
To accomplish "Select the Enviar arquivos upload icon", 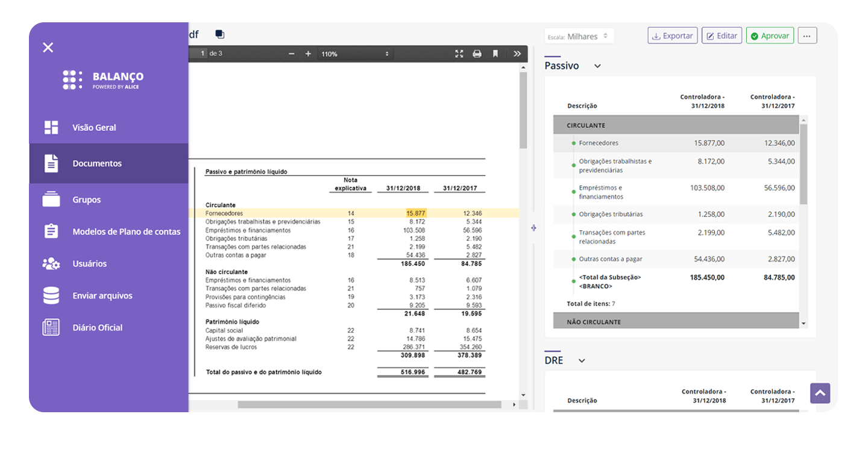I will pos(51,295).
